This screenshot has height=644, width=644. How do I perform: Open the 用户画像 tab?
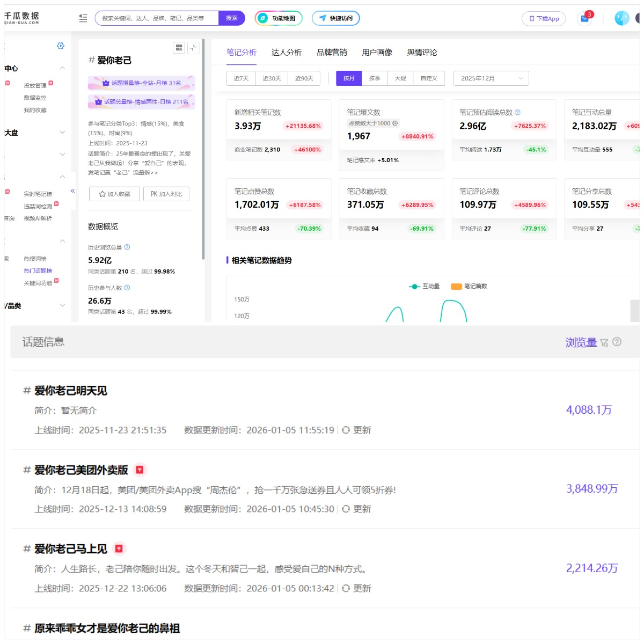(377, 53)
